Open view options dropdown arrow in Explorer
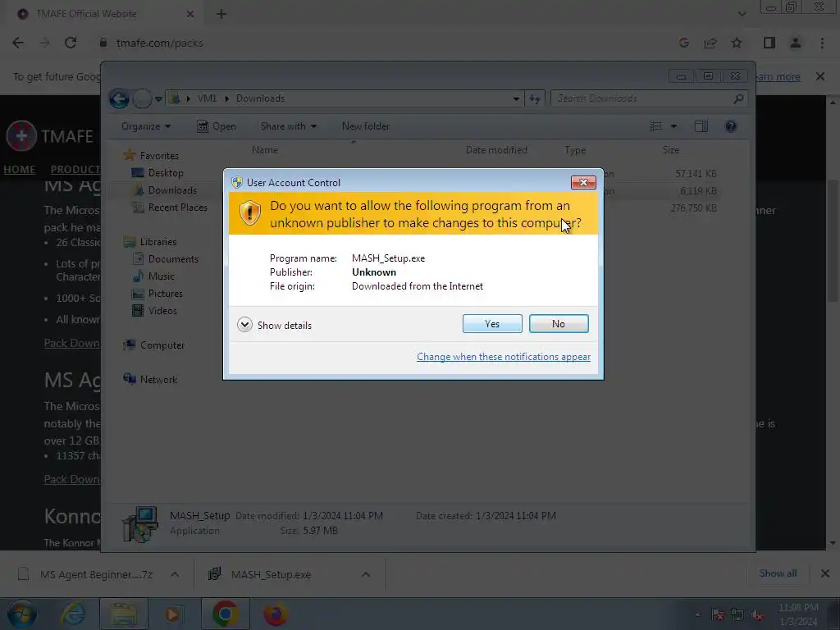The image size is (840, 630). point(674,126)
